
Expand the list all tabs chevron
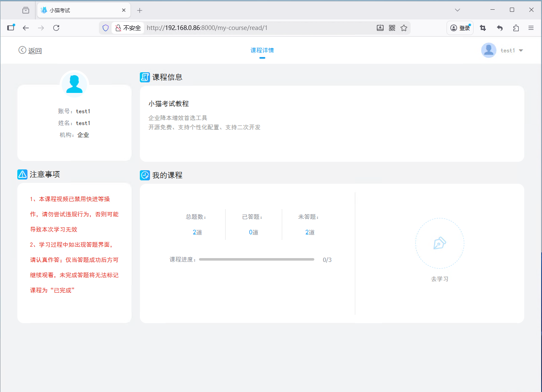[x=457, y=10]
